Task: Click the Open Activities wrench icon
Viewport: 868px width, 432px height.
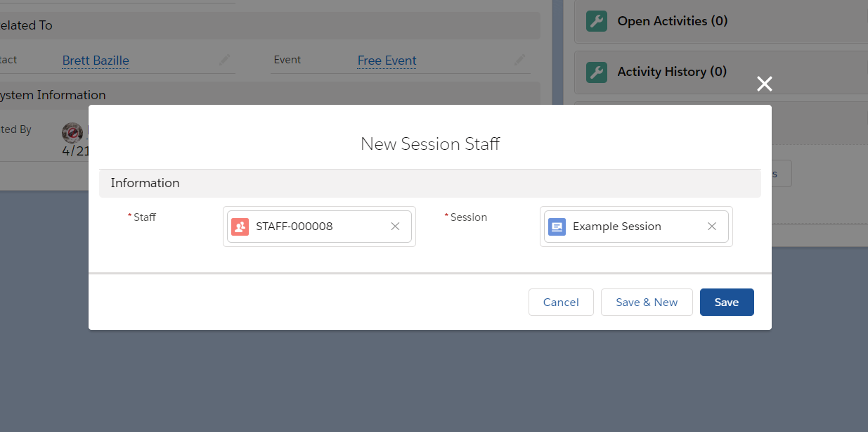Action: 597,21
